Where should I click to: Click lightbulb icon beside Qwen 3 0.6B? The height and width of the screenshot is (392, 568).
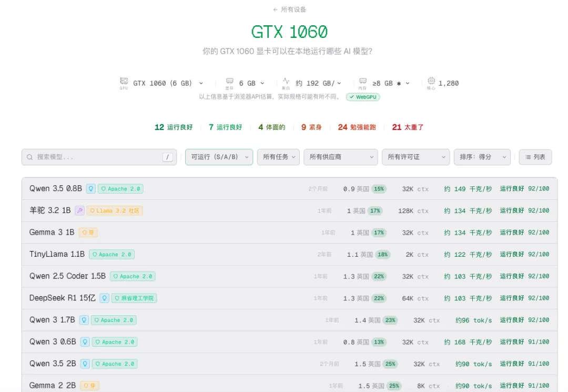click(x=85, y=342)
